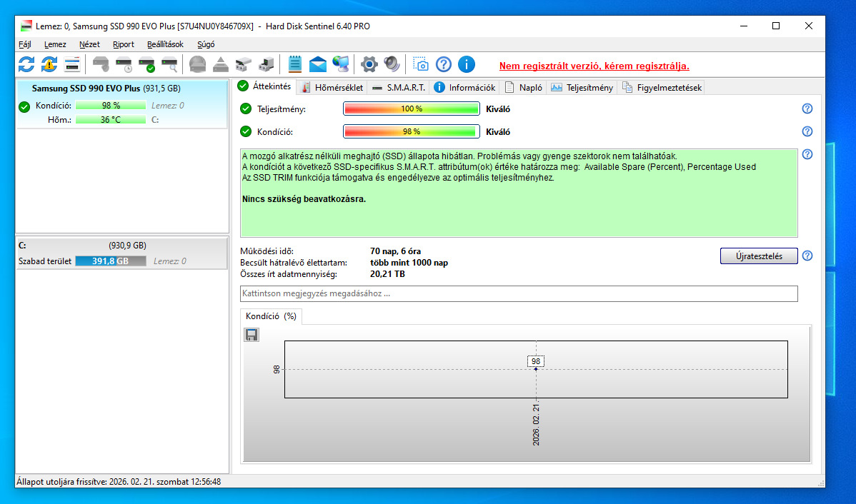
Task: Open the Lemez menu
Action: pyautogui.click(x=55, y=44)
